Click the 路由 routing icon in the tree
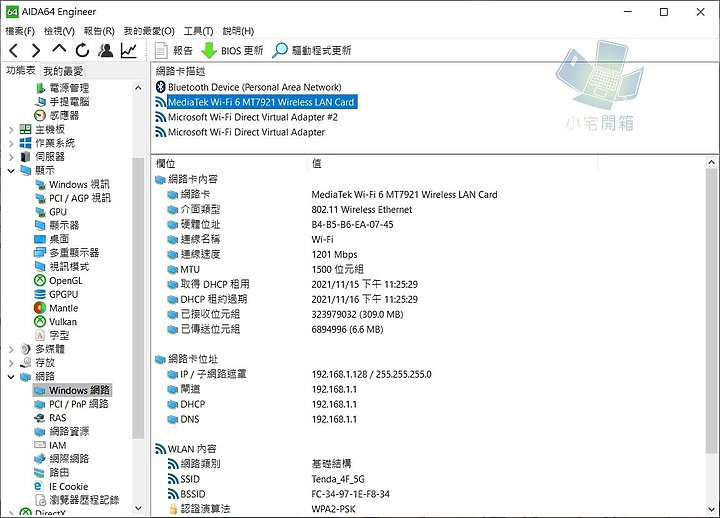 tap(40, 473)
